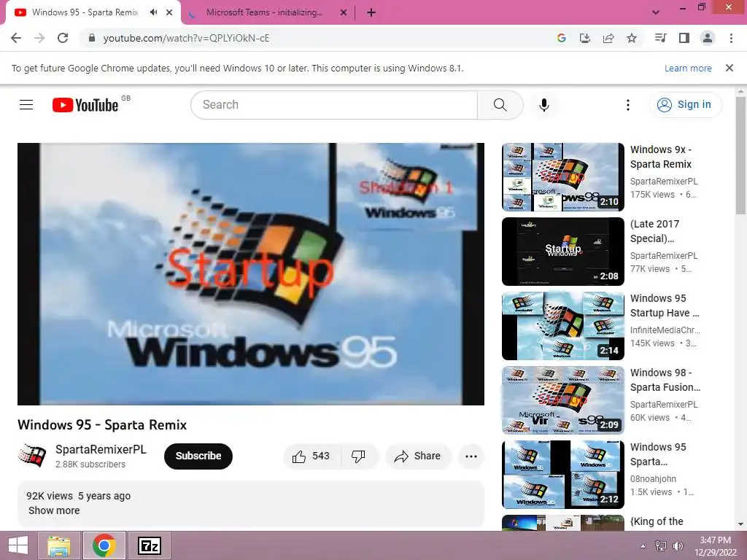
Task: Subscribe to SpartaRemixerPL
Action: pos(198,456)
